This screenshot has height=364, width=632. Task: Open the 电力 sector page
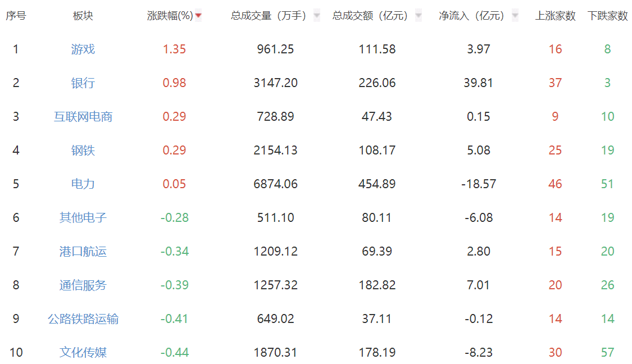click(x=83, y=184)
